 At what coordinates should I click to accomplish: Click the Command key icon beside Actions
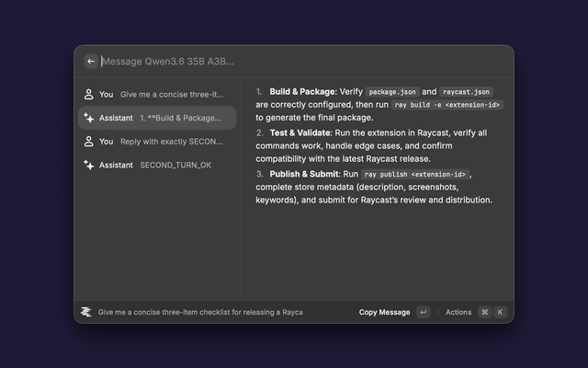coord(484,312)
